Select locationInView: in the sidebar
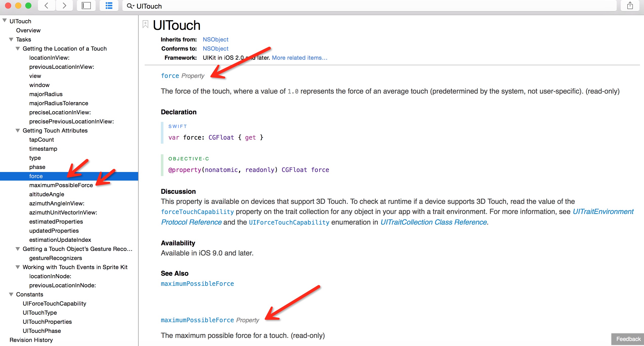Image resolution: width=644 pixels, height=346 pixels. [x=49, y=58]
